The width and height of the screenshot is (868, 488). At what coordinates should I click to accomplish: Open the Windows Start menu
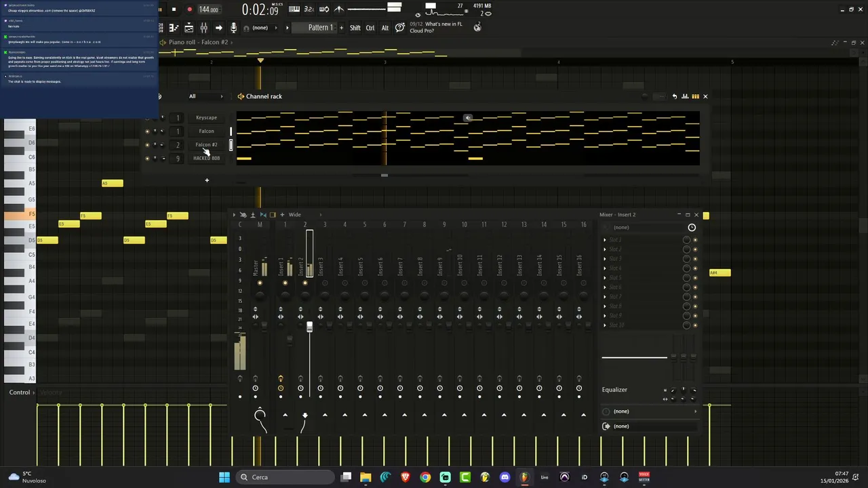pos(224,477)
